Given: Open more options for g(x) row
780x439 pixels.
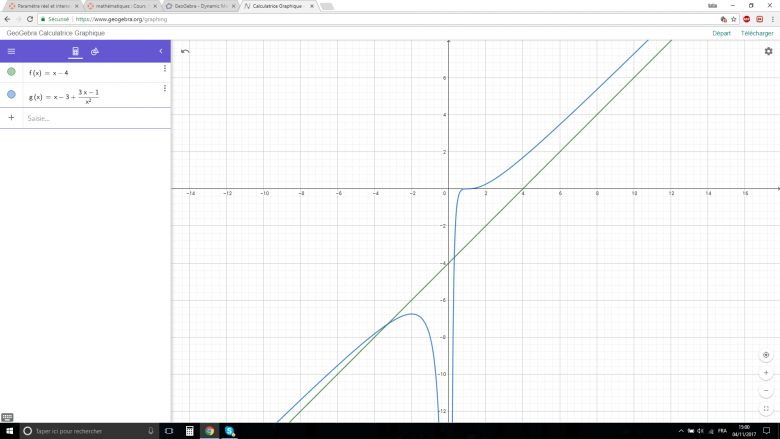Looking at the screenshot, I should (x=164, y=89).
